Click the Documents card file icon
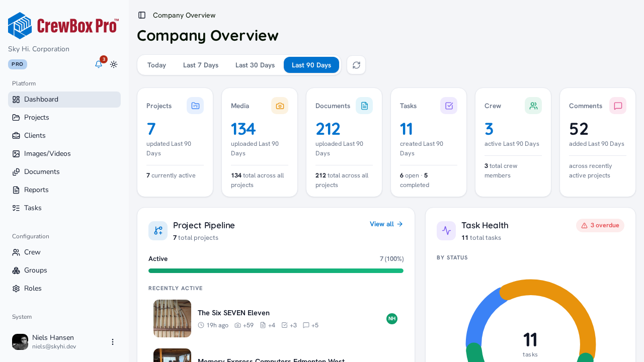The height and width of the screenshot is (362, 644). click(364, 106)
